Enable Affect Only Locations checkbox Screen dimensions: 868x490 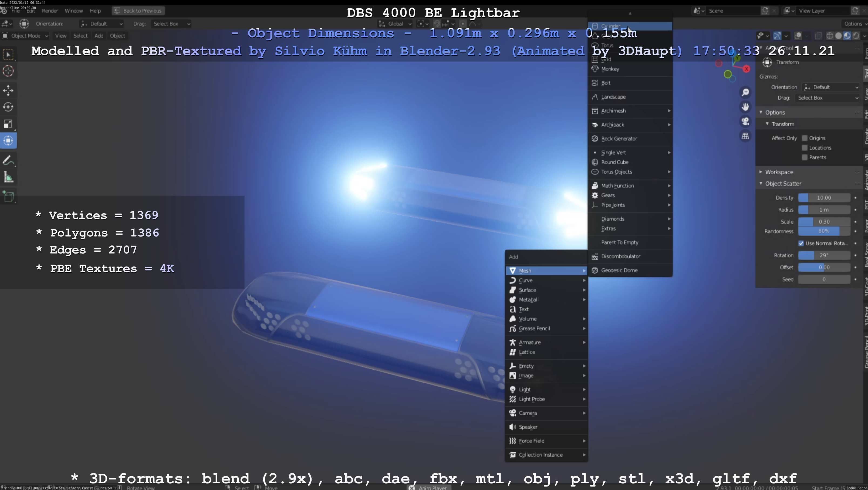(x=805, y=148)
